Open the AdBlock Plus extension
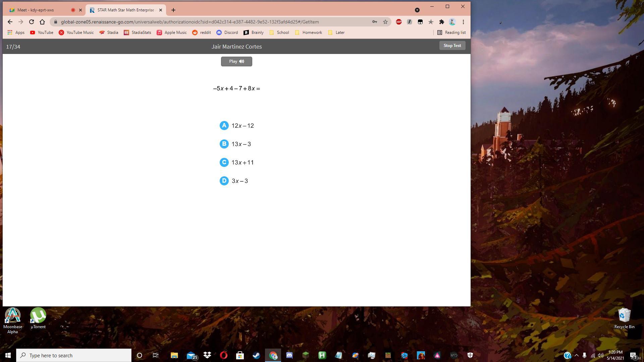Viewport: 644px width, 362px height. pyautogui.click(x=399, y=22)
